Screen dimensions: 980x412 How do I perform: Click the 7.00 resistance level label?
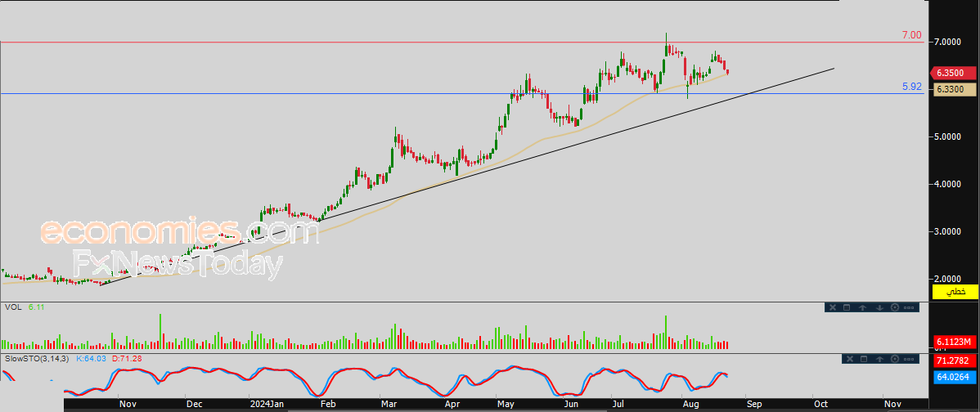click(912, 36)
